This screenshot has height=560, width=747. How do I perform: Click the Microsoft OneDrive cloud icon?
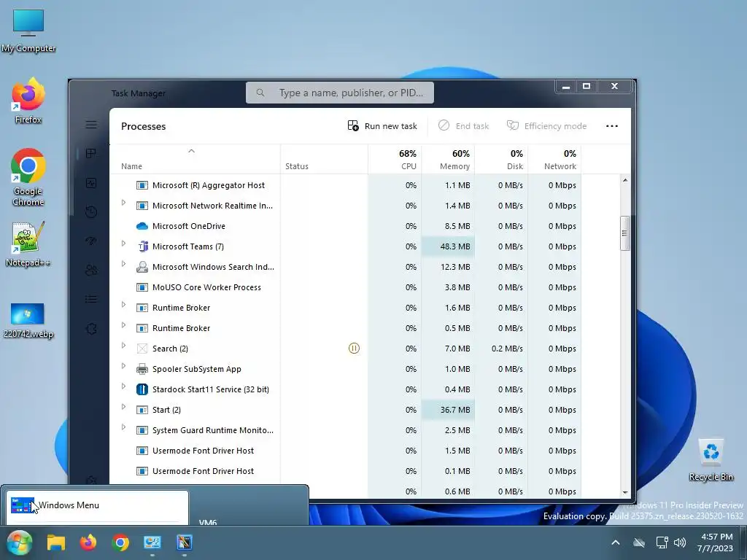coord(142,226)
